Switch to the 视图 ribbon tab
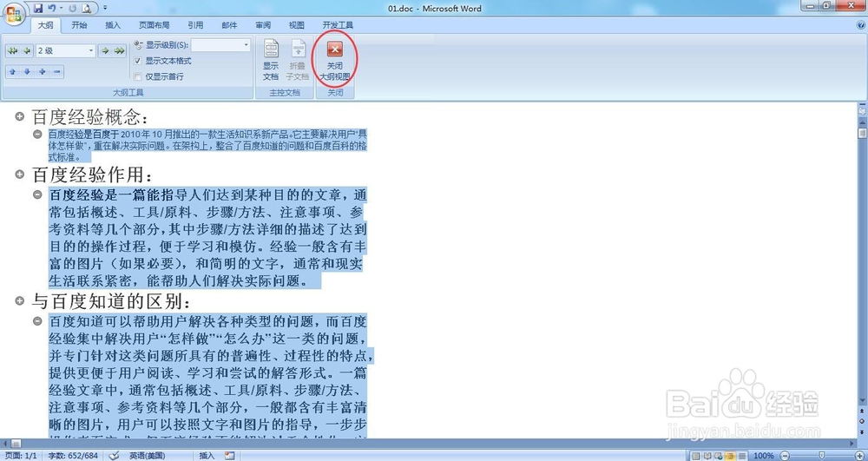The height and width of the screenshot is (461, 868). [x=297, y=25]
